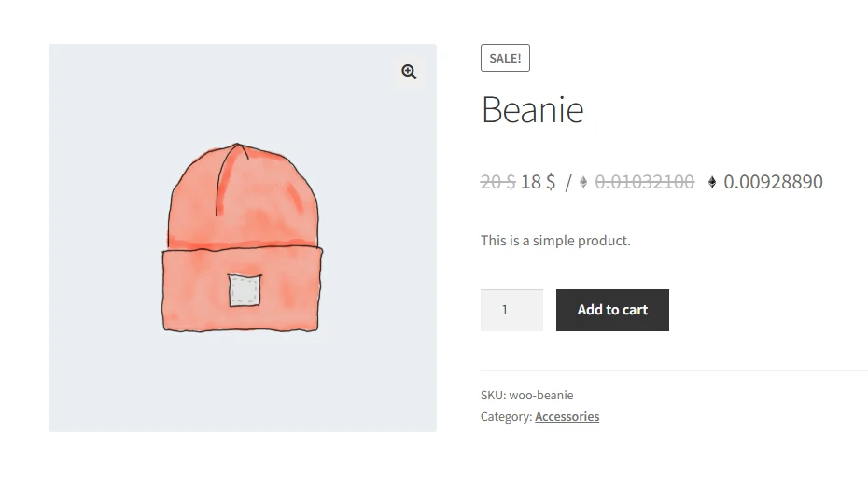Focus the quantity input field
Image resolution: width=868 pixels, height=502 pixels.
511,310
